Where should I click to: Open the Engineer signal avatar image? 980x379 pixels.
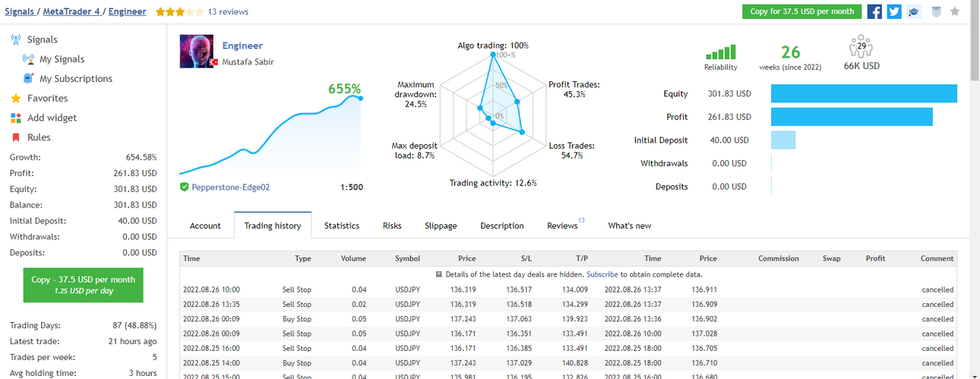tap(196, 52)
